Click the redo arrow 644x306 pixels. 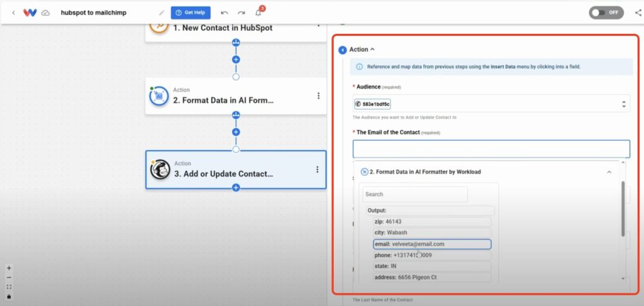(241, 13)
